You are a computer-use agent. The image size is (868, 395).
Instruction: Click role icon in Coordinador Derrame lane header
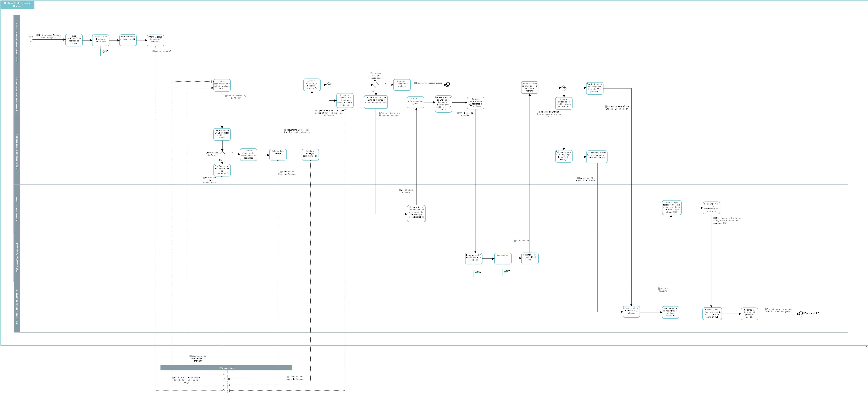pos(17,323)
